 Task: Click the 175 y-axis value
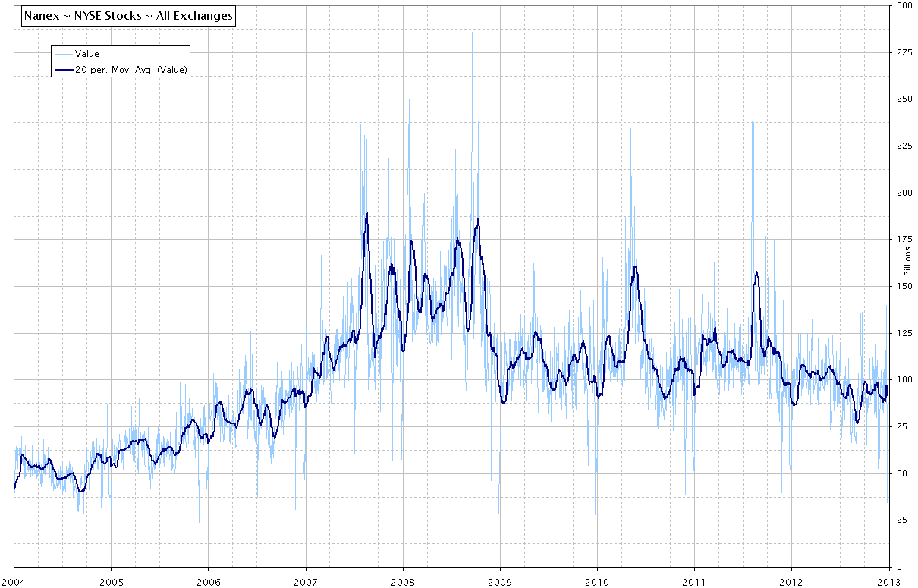click(904, 239)
